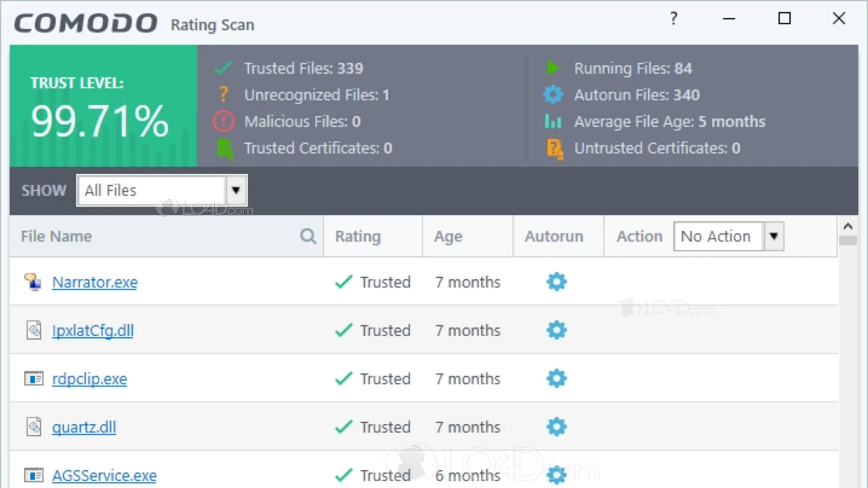Open the No Action dropdown

[728, 237]
